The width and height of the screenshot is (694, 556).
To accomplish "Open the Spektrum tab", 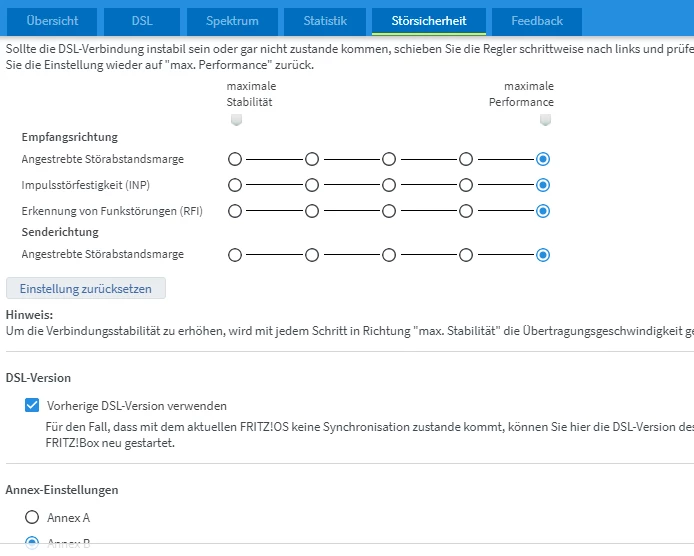I will click(232, 21).
